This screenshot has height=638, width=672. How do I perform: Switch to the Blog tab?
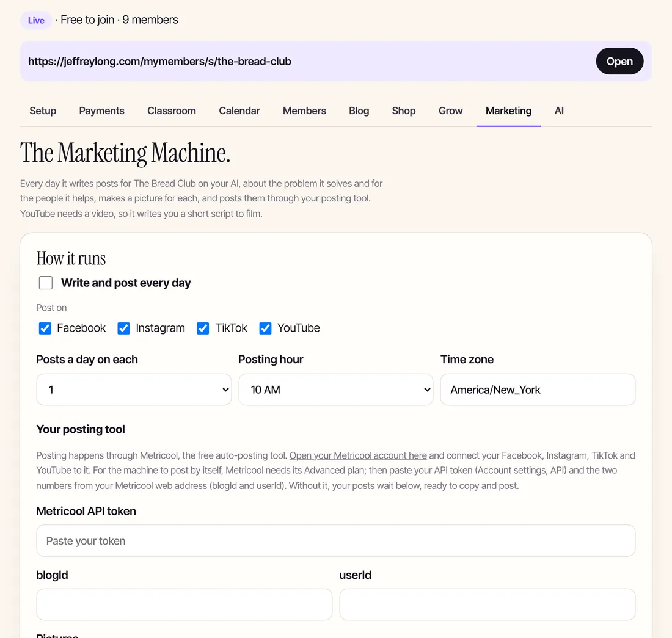(359, 111)
